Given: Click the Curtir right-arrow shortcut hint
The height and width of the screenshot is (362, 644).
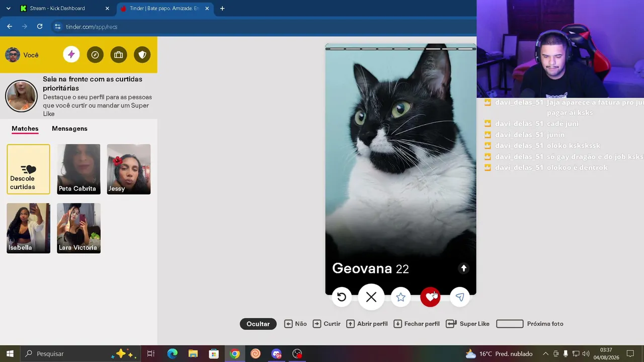Looking at the screenshot, I should click(x=327, y=324).
